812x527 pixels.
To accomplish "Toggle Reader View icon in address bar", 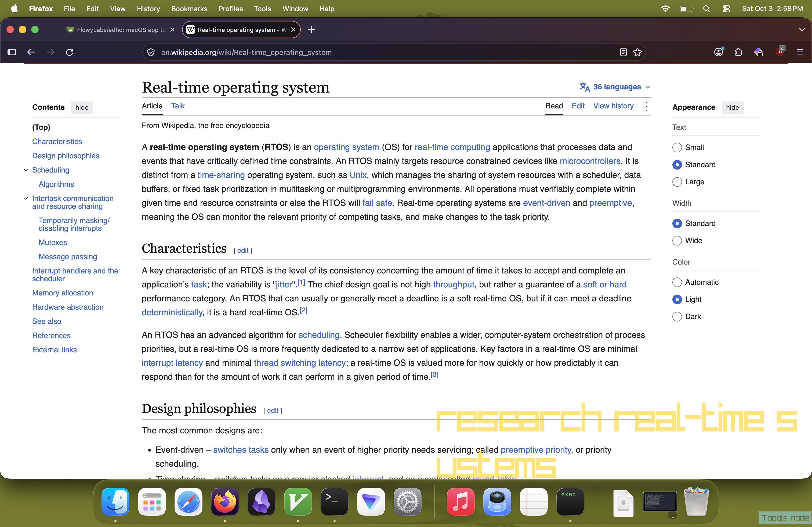I will point(623,52).
